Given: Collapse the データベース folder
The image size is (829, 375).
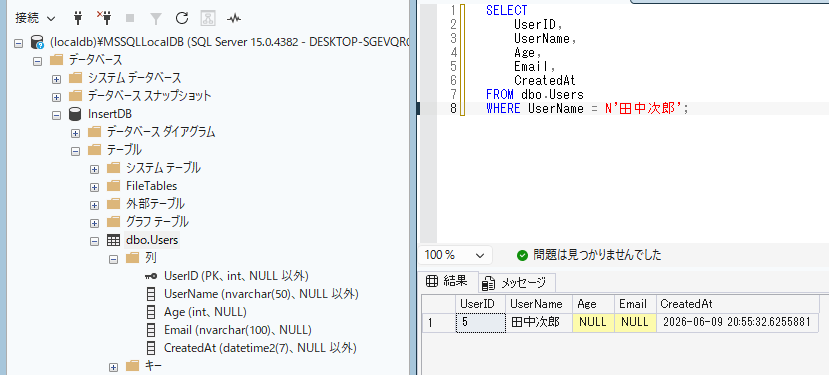Looking at the screenshot, I should pos(38,60).
